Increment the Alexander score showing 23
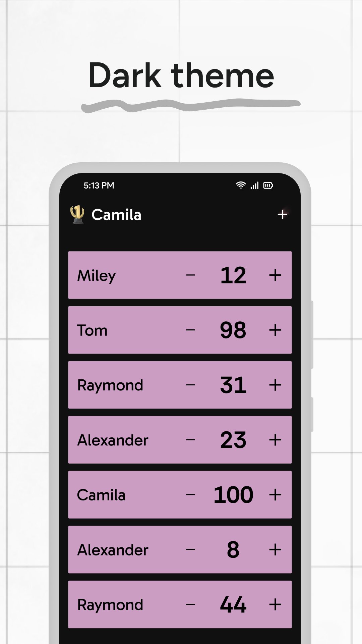 [275, 440]
